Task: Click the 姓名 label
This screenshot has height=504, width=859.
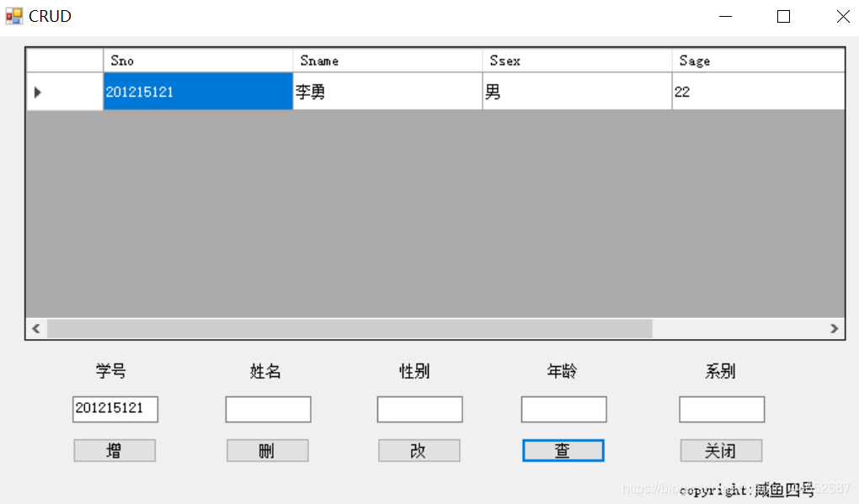Action: click(x=265, y=371)
